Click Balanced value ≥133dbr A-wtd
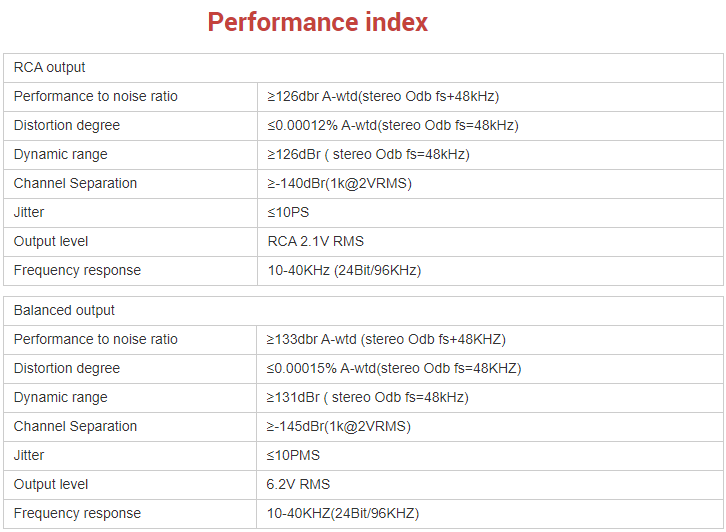The width and height of the screenshot is (726, 532). click(386, 340)
